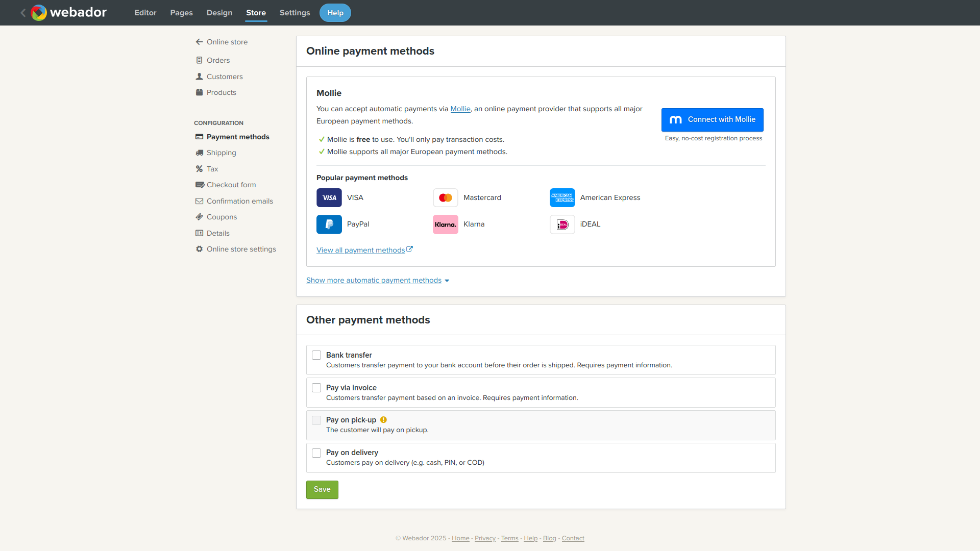Open Online store settings page
The width and height of the screenshot is (980, 551).
tap(241, 249)
